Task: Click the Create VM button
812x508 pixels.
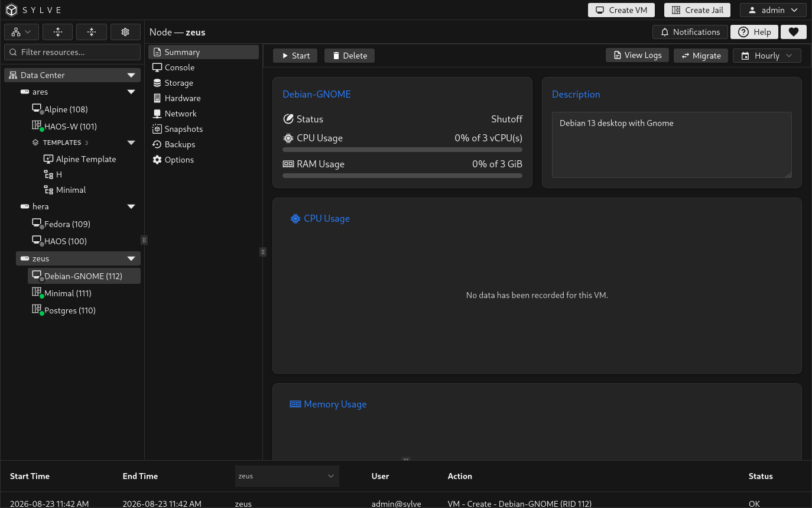Action: click(x=621, y=10)
